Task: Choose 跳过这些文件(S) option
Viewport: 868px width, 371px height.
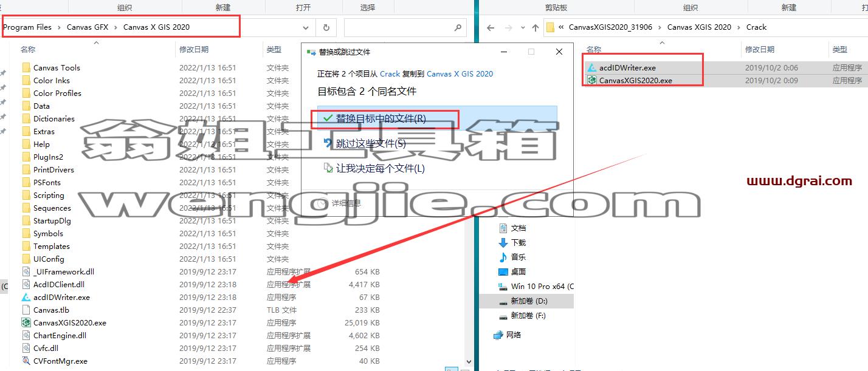Action: coord(370,143)
